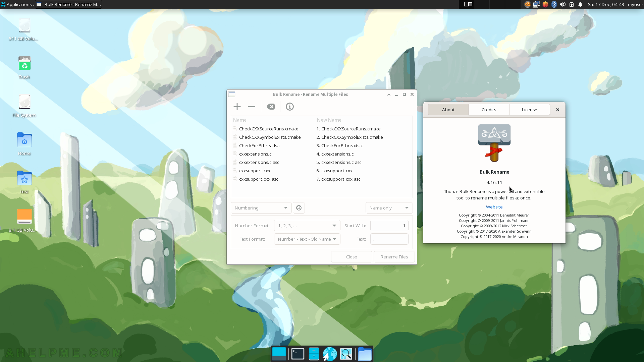644x362 pixels.
Task: Open the Name only scope dropdown
Action: [x=389, y=208]
